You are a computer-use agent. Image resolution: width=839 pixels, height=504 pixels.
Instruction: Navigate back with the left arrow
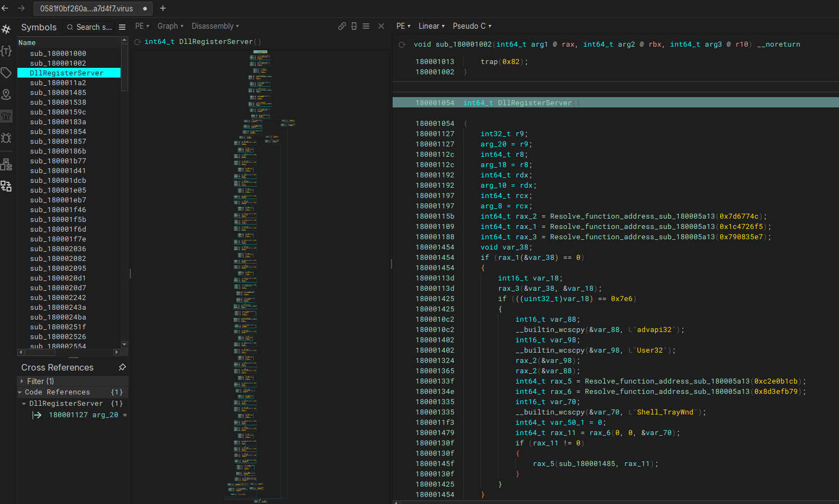[5, 8]
